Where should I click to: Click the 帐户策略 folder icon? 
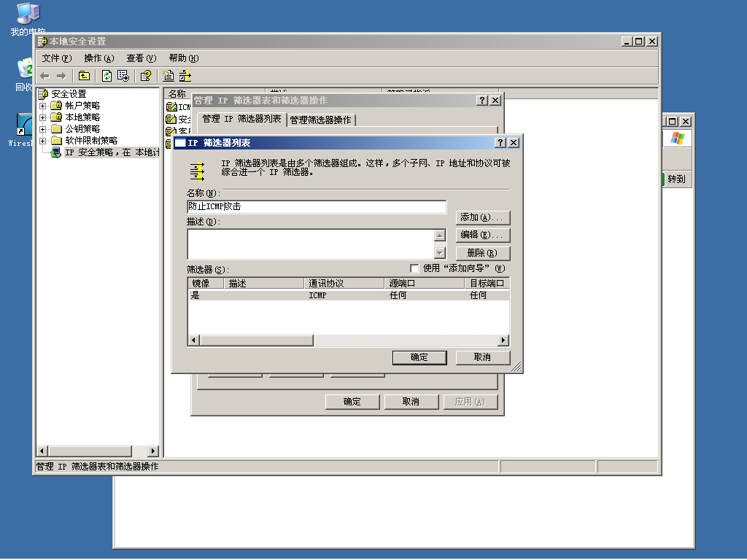[x=56, y=105]
